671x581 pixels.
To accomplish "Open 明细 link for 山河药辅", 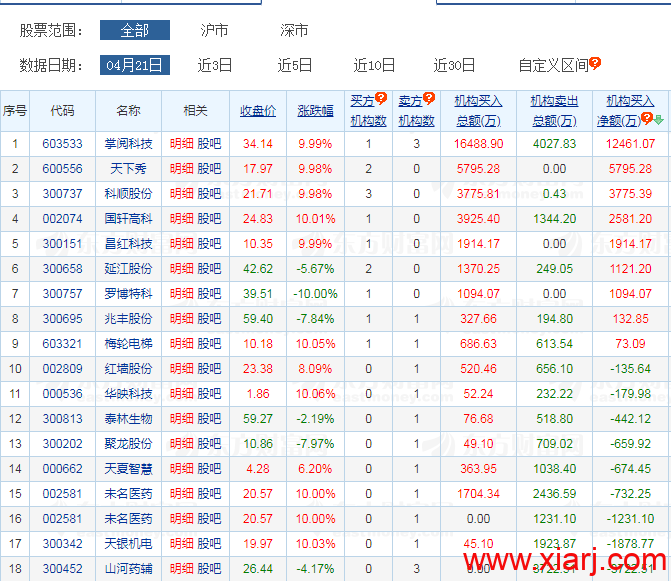I will click(182, 569).
